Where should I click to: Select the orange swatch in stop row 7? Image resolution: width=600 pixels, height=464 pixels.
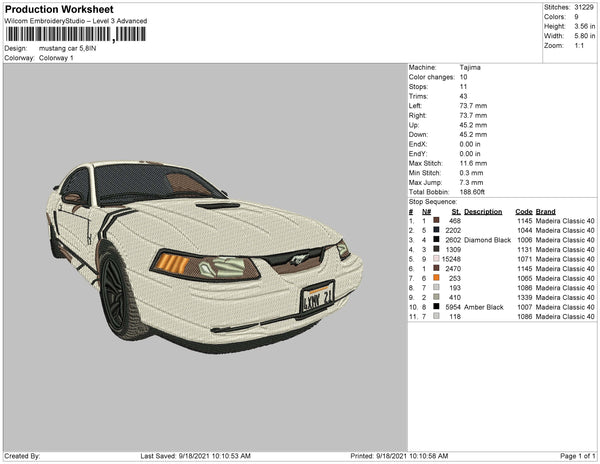[x=436, y=278]
